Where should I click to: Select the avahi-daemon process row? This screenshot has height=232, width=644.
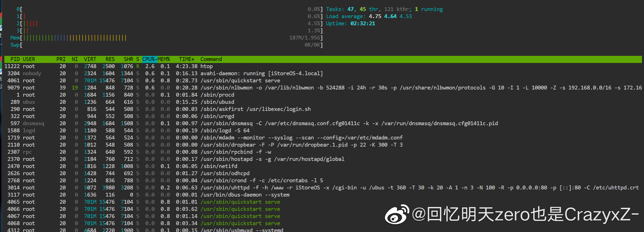[261, 73]
